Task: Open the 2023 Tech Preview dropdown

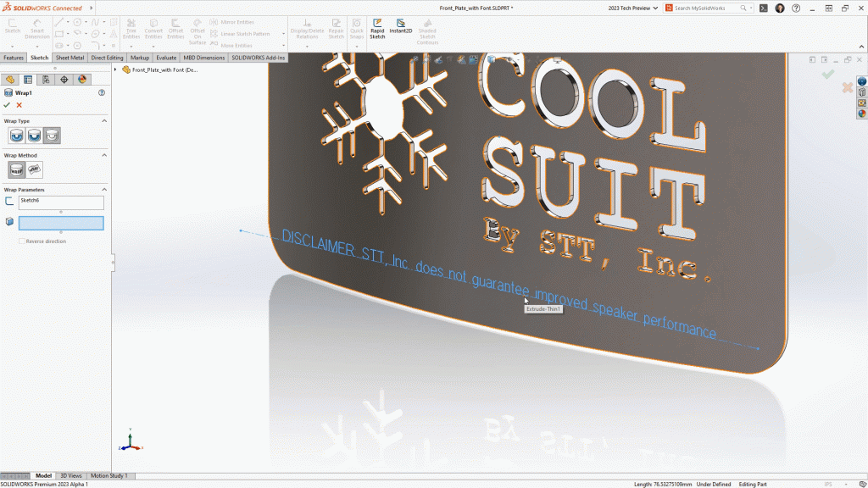Action: coord(632,8)
